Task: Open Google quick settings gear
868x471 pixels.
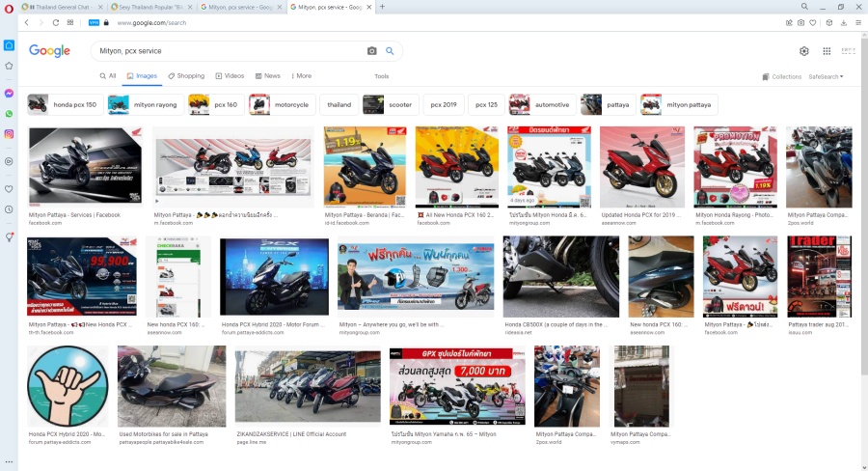Action: (804, 51)
